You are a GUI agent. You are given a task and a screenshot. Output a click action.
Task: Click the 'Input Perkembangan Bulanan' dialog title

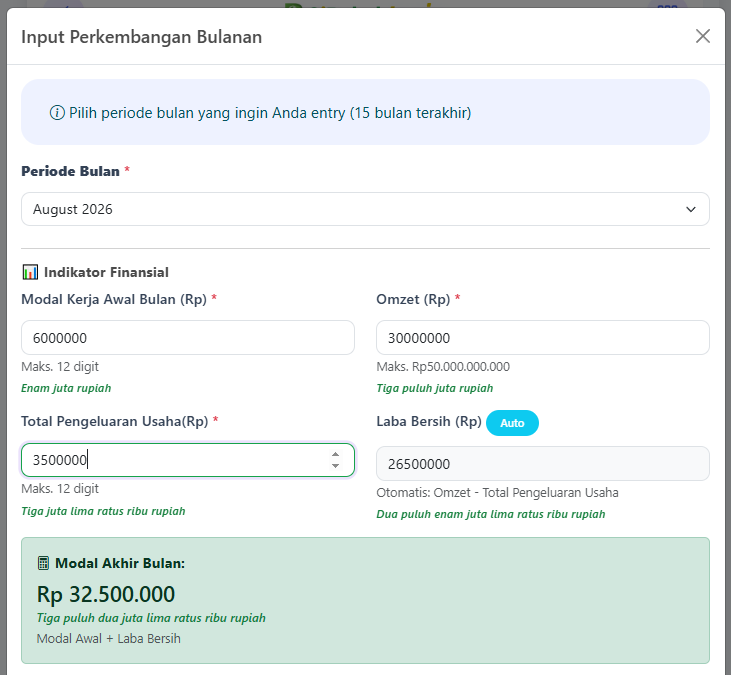142,37
